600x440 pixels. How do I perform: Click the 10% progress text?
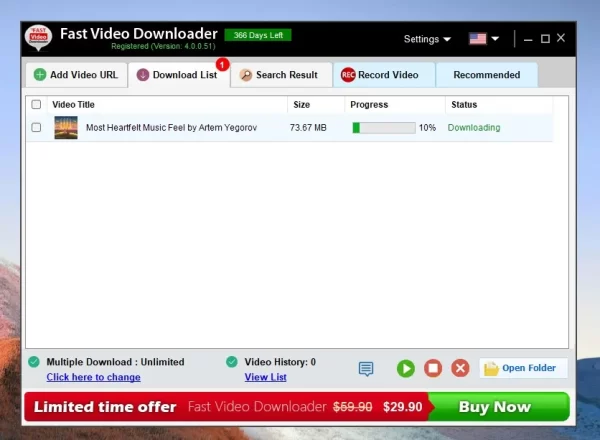[427, 127]
